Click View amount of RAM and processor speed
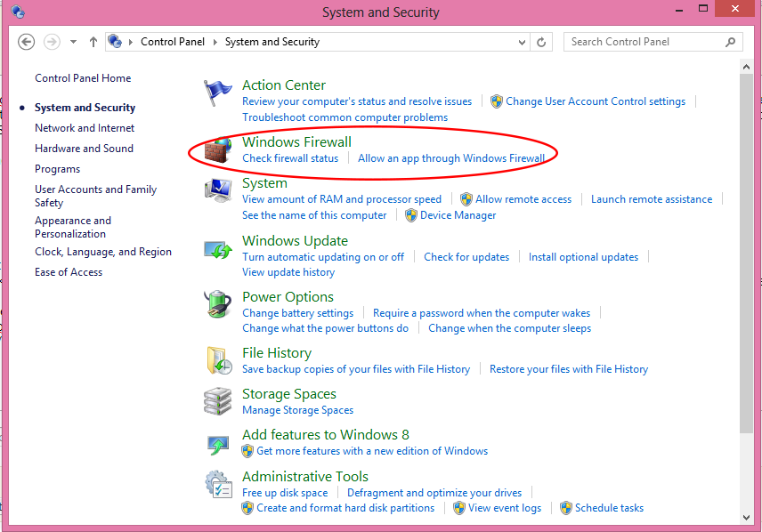Viewport: 762px width, 532px height. (342, 199)
